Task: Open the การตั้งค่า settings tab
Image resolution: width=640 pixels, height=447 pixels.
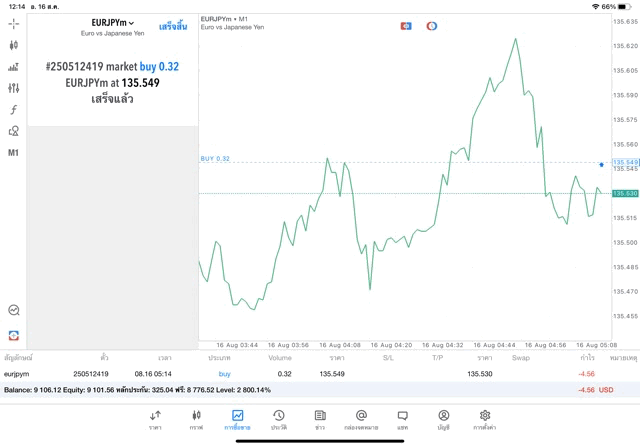Action: coord(485,420)
